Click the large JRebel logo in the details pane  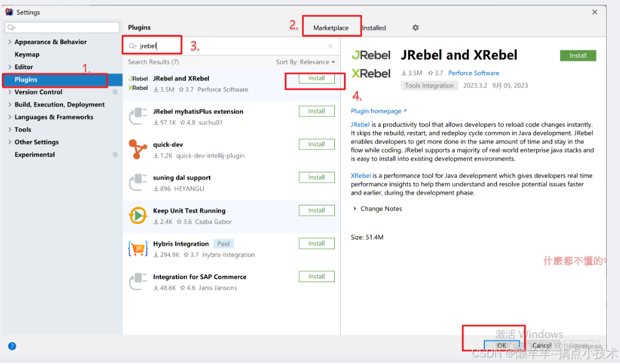click(371, 55)
